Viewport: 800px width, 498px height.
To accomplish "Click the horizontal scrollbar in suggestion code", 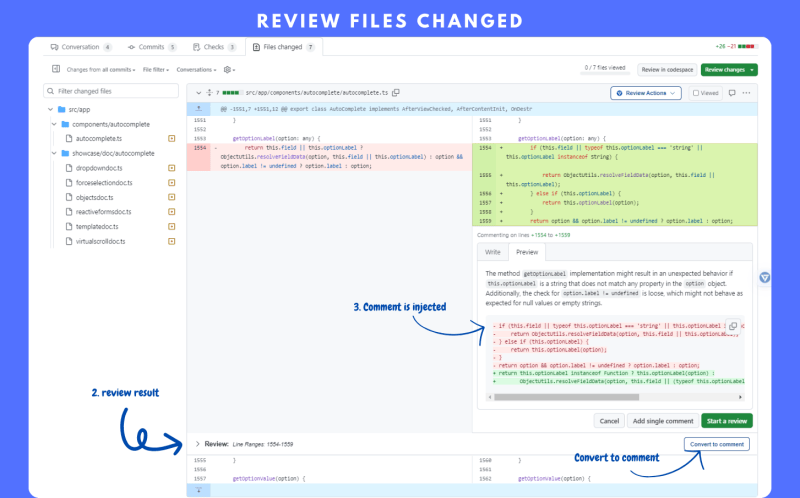I will [566, 397].
